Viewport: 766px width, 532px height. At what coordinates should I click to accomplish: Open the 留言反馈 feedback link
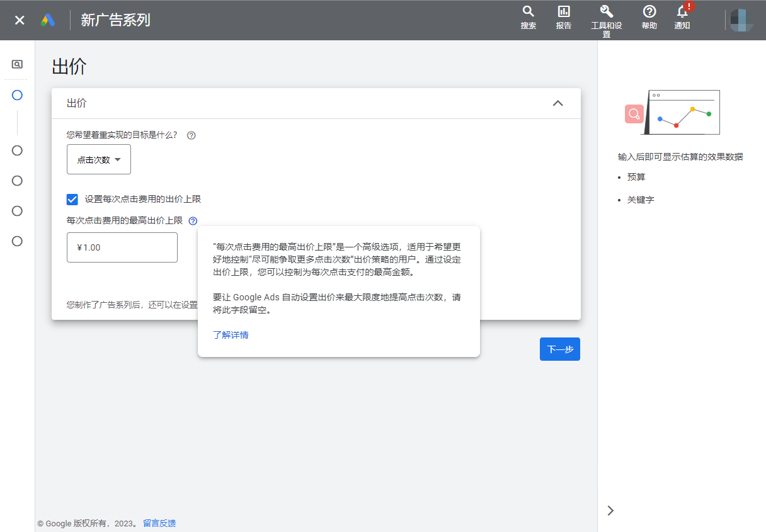[x=159, y=523]
